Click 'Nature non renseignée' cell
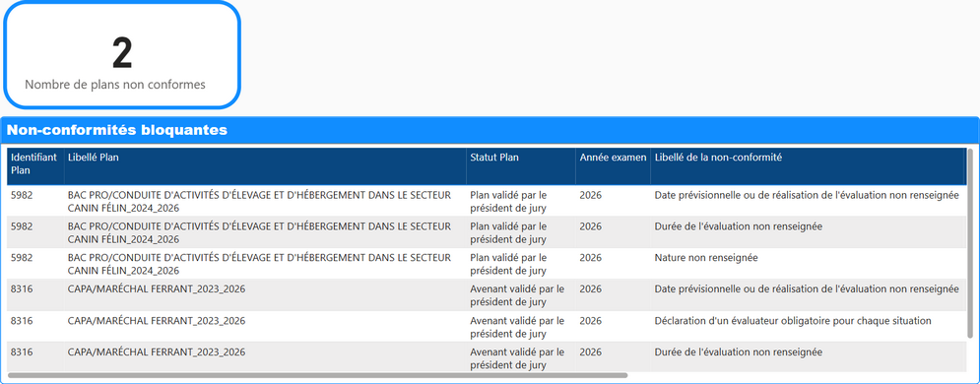 click(x=705, y=258)
